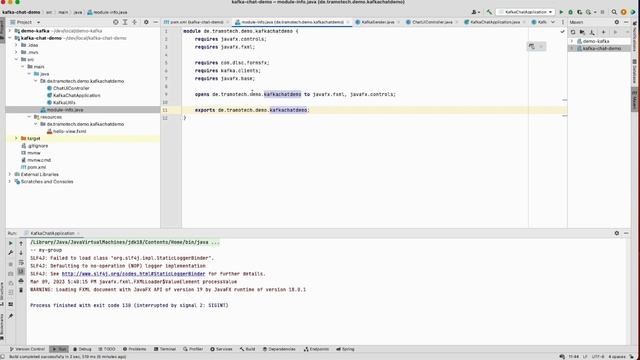Switch to KafkaSender.java tab

(378, 22)
